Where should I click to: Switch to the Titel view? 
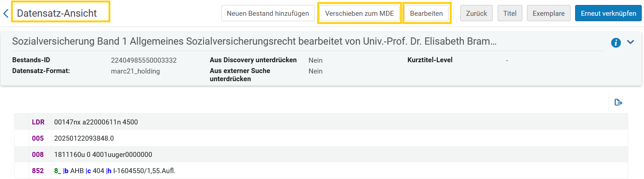510,14
